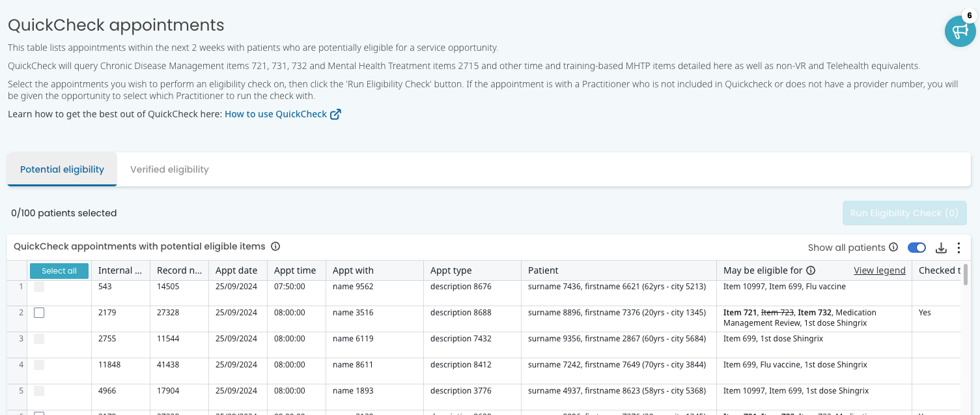980x415 pixels.
Task: Click the Run Eligibility Check button
Action: (x=904, y=213)
